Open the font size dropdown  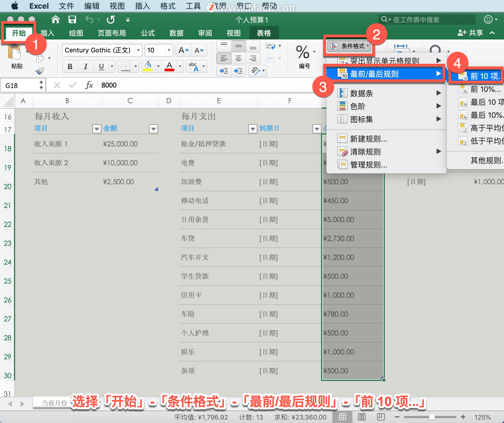[x=169, y=50]
